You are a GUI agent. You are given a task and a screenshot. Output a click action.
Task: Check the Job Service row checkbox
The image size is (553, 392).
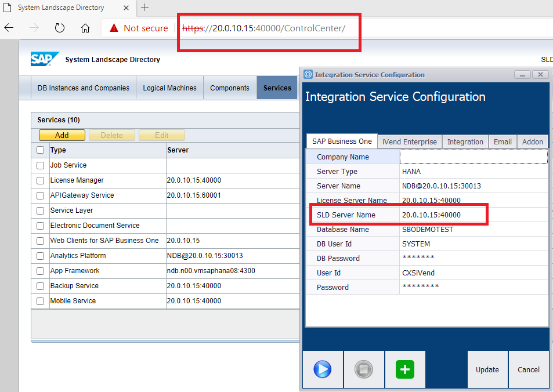click(40, 165)
